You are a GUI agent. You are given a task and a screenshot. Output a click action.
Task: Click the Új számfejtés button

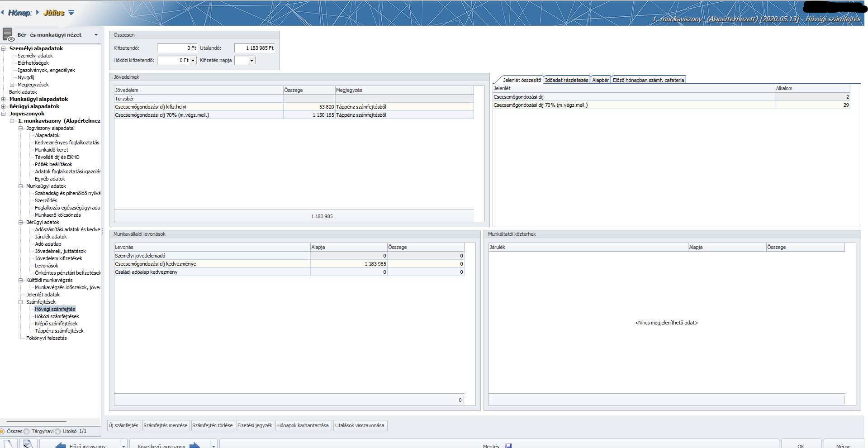click(x=123, y=425)
